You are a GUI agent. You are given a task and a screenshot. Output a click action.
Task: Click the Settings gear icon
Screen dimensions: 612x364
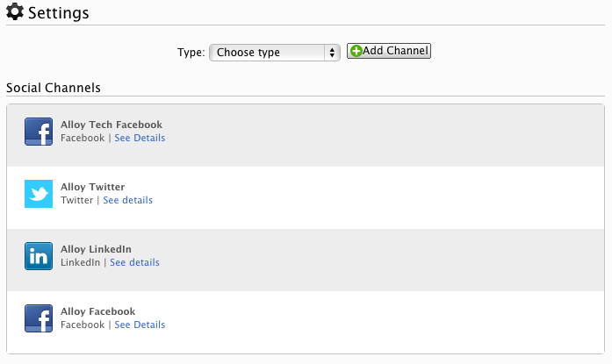click(15, 11)
